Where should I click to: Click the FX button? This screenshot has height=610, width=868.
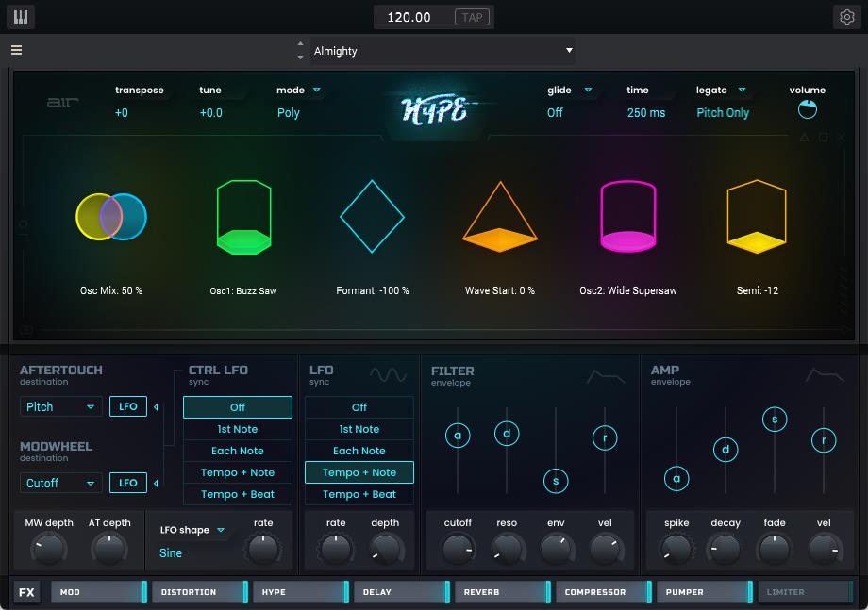pos(26,592)
